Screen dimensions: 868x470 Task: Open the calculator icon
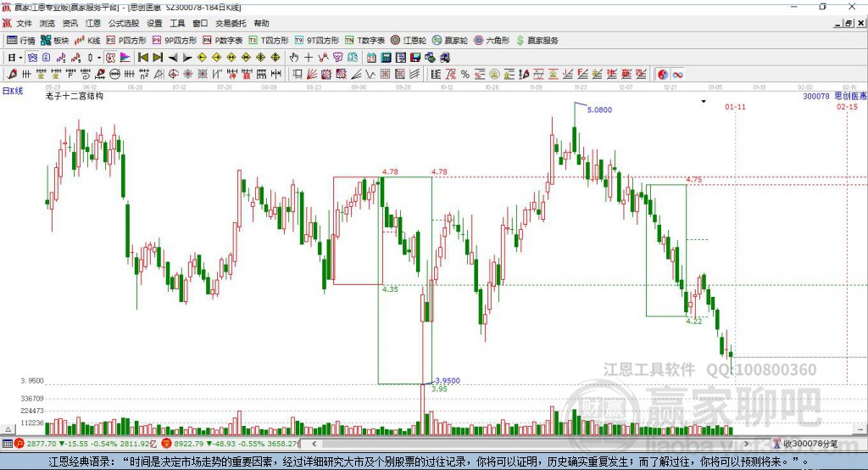[387, 58]
